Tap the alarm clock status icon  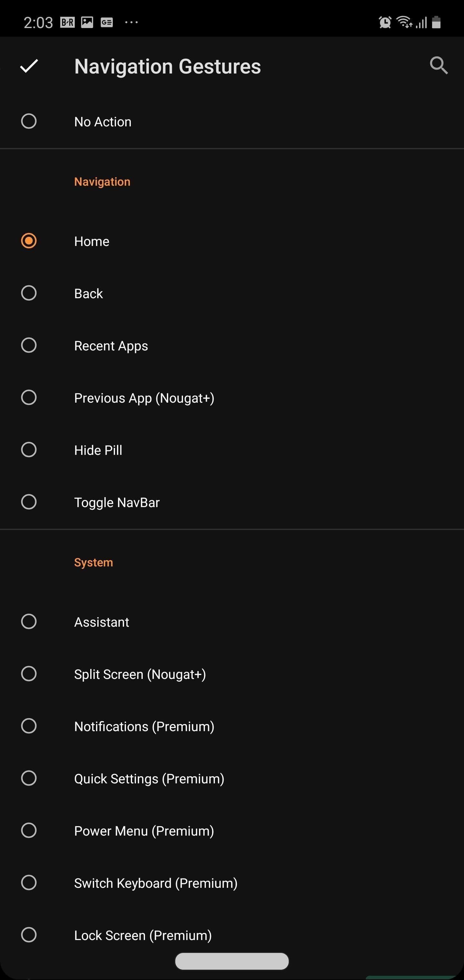coord(385,22)
